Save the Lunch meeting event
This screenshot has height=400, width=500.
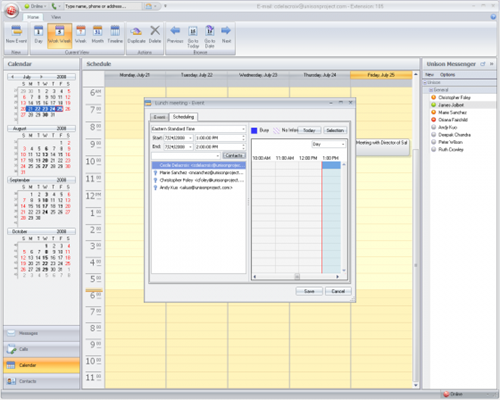309,291
